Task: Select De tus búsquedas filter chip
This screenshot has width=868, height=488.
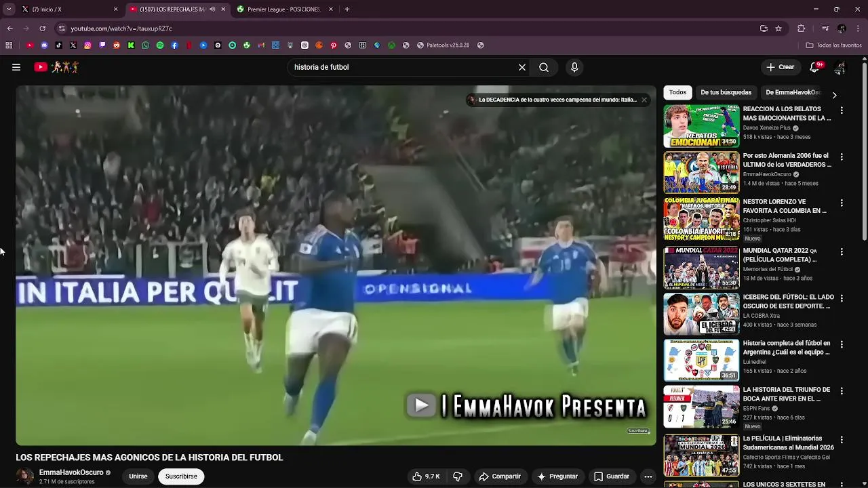Action: coord(726,92)
